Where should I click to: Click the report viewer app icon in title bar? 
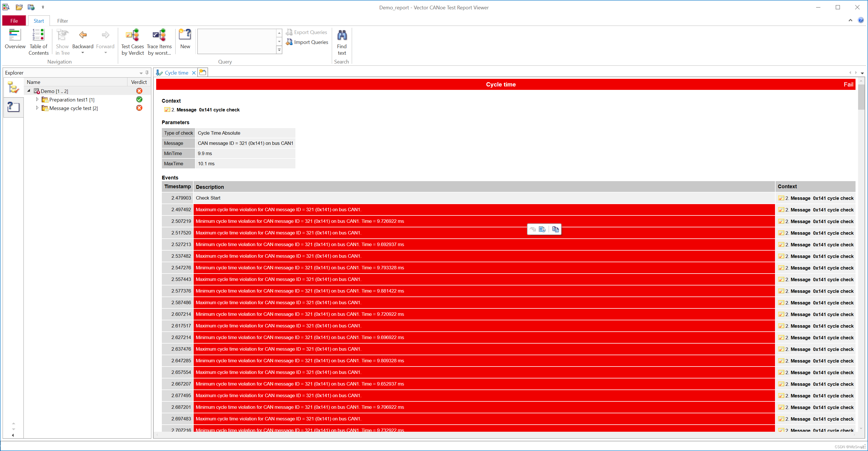click(6, 7)
